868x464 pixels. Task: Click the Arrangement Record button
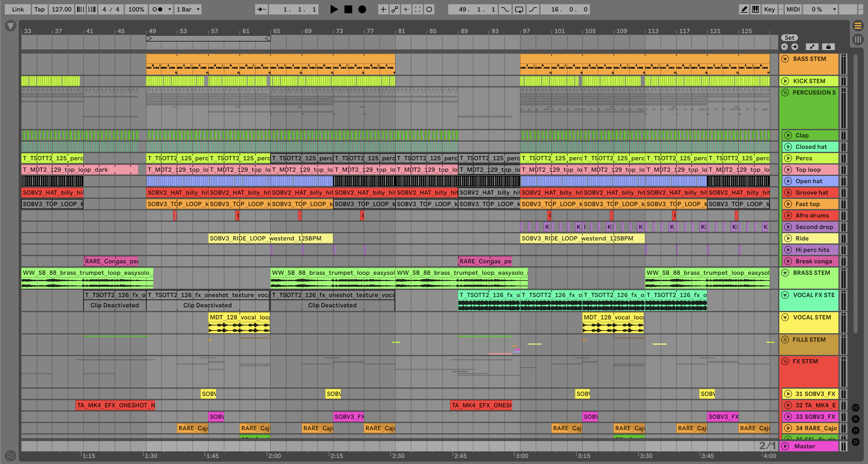click(362, 9)
